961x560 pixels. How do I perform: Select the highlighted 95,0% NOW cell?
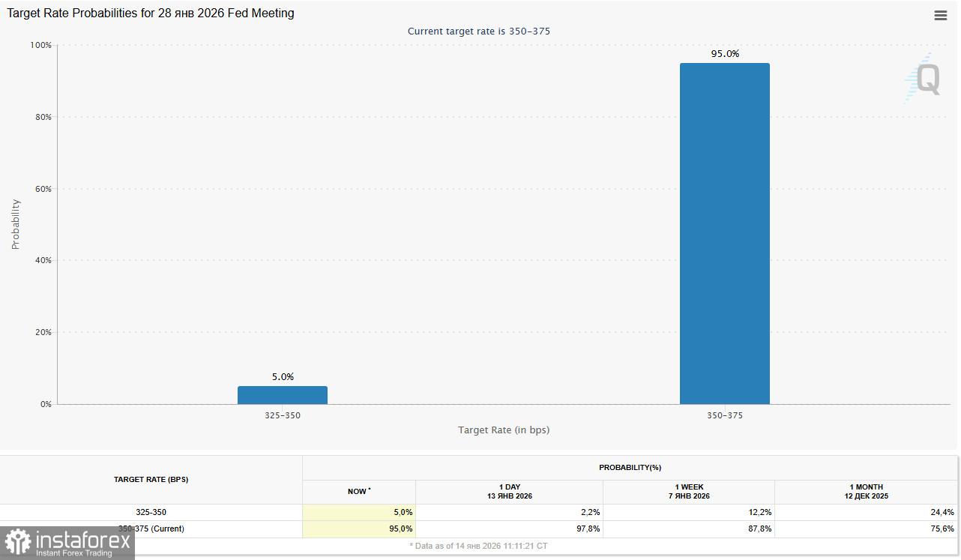(x=359, y=529)
